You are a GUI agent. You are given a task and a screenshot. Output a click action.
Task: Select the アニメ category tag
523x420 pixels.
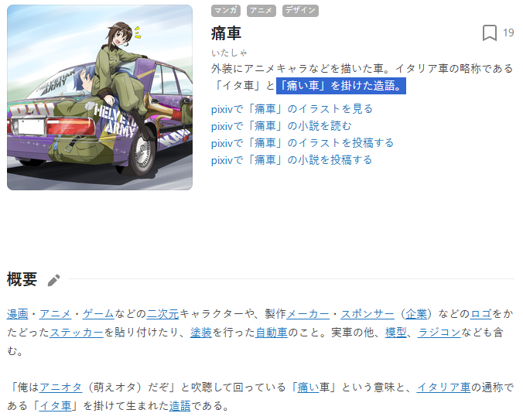coord(261,11)
